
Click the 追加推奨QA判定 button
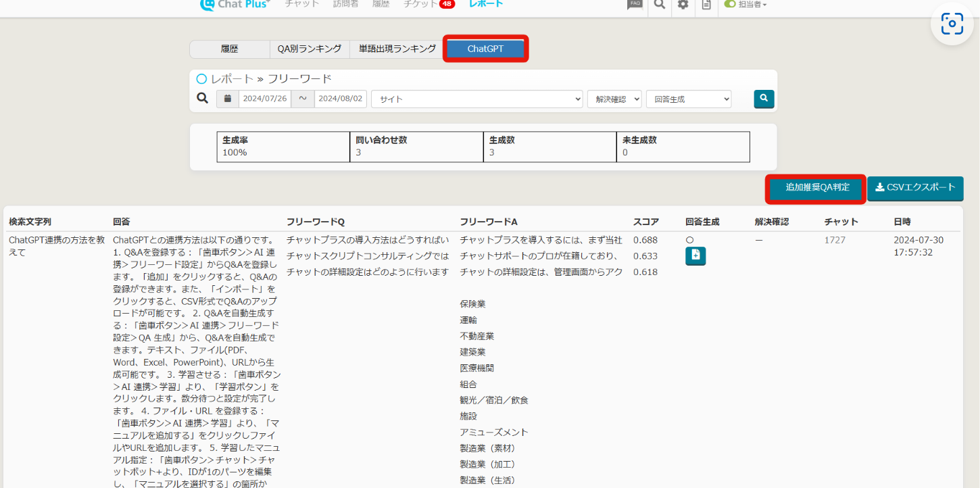[x=816, y=188]
